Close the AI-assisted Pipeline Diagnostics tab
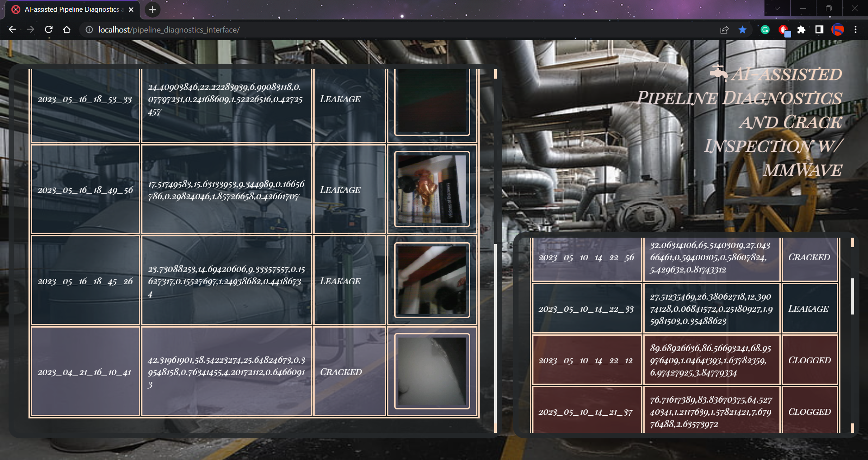 point(131,9)
